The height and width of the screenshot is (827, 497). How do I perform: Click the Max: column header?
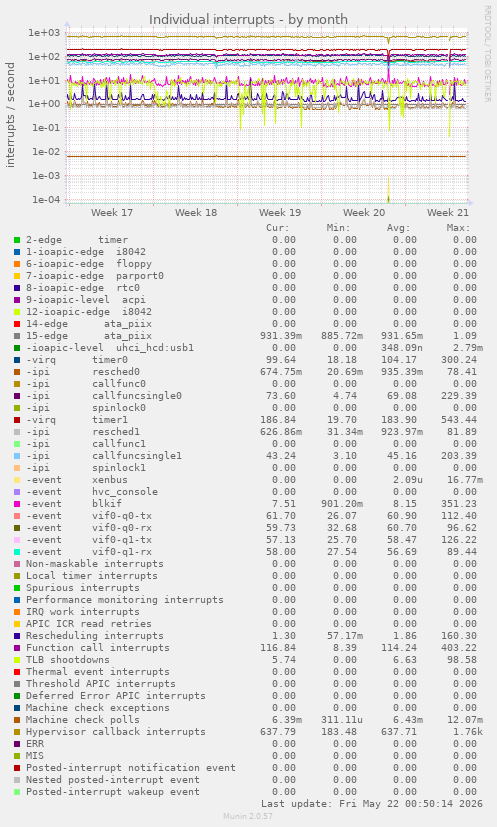(458, 228)
